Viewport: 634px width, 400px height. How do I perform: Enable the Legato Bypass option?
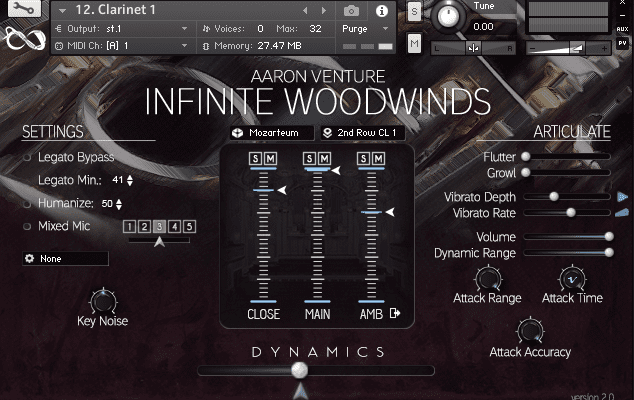click(x=27, y=158)
